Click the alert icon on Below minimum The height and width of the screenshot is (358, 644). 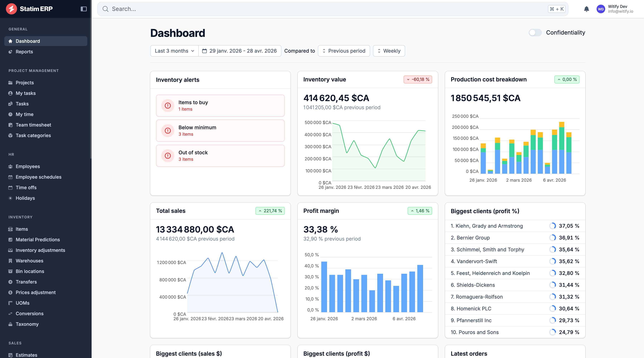[x=168, y=131]
